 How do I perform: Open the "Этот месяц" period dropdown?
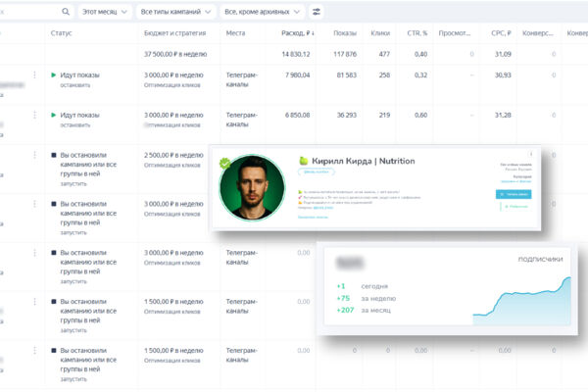pos(105,12)
